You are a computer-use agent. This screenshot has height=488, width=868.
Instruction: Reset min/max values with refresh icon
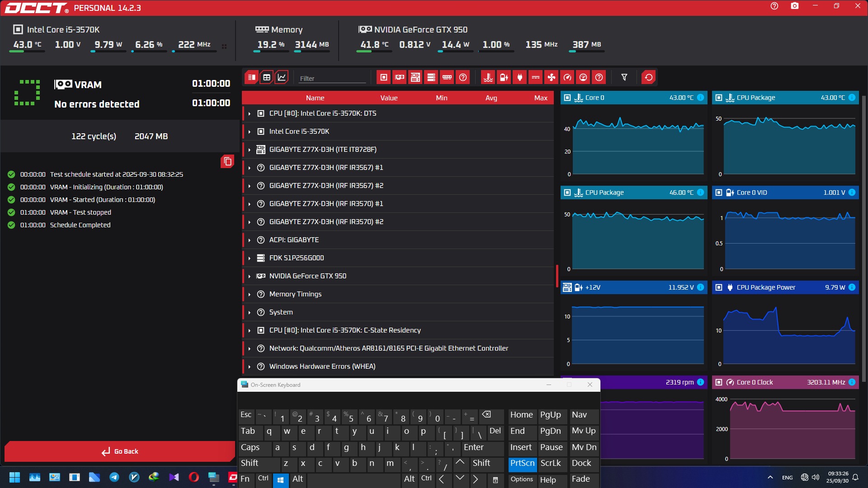coord(648,77)
